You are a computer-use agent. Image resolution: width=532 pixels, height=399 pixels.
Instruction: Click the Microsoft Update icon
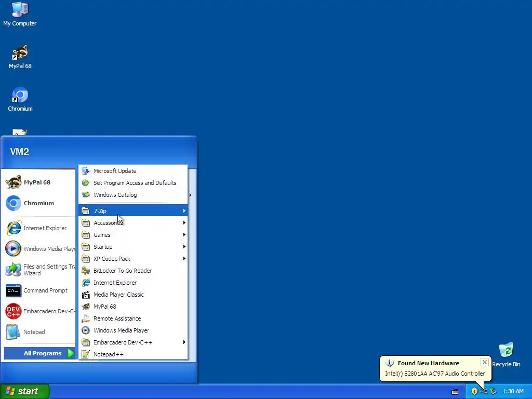(86, 170)
